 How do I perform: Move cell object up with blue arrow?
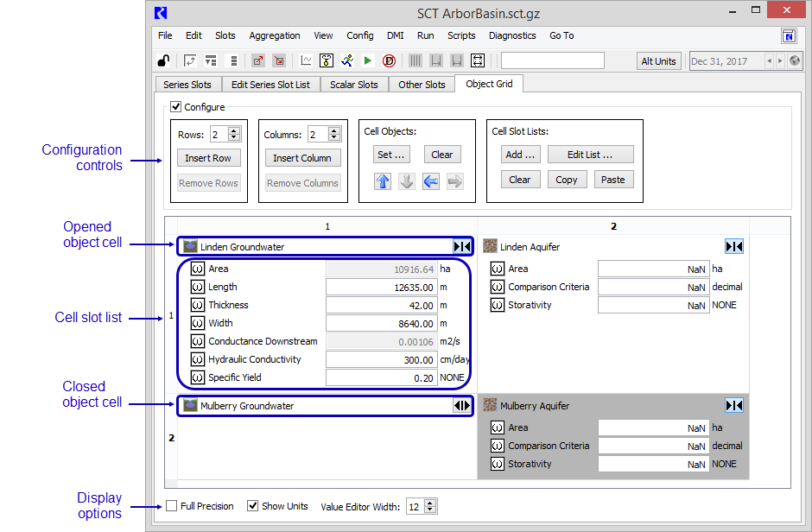click(x=383, y=180)
